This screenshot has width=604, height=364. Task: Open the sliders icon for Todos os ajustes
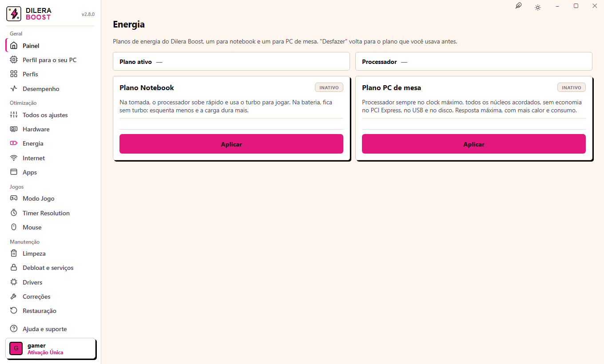coord(14,115)
